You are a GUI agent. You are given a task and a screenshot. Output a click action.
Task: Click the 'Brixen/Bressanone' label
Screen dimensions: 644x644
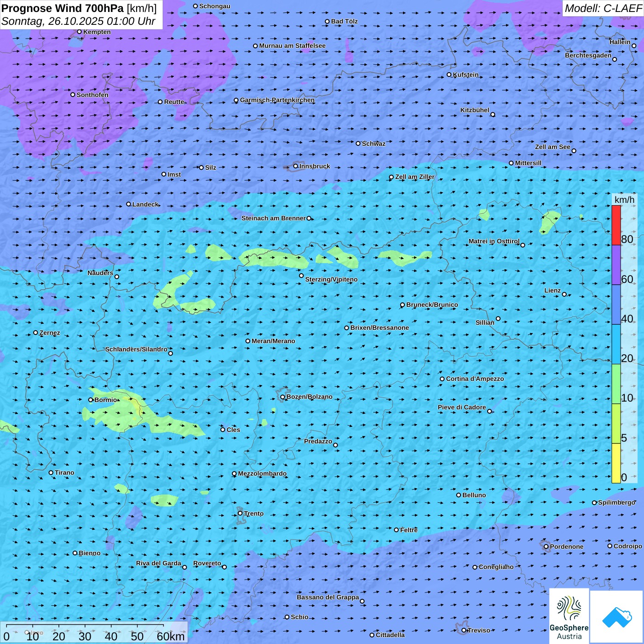(379, 328)
